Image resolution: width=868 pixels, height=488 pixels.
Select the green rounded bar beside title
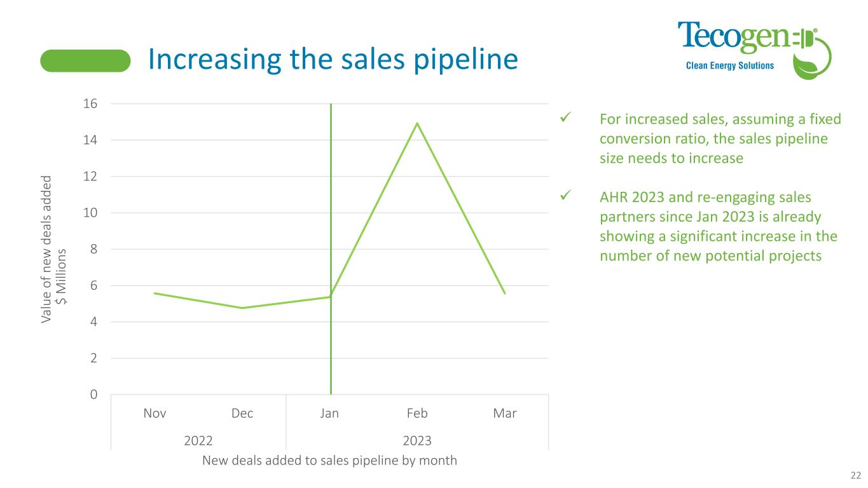85,61
